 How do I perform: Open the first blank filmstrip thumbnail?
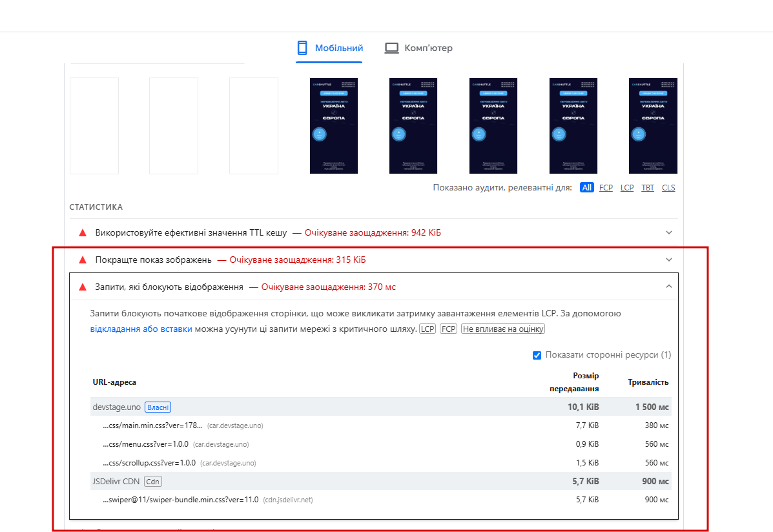coord(94,126)
